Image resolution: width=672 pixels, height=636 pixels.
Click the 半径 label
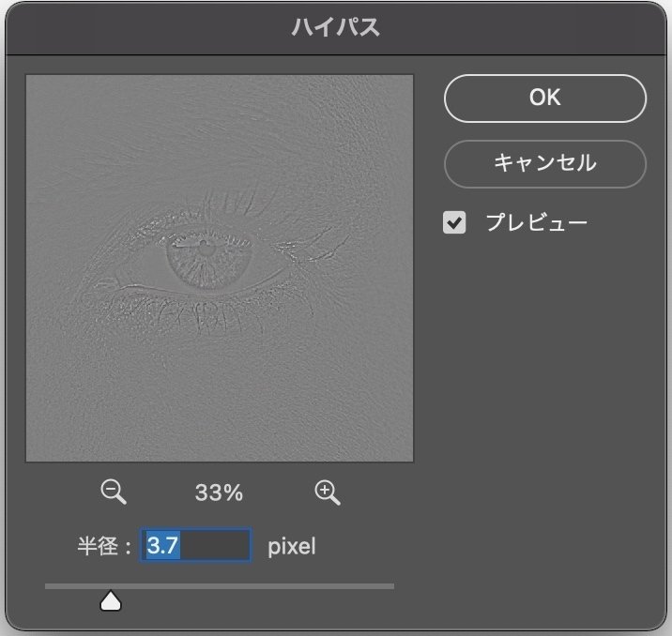click(104, 546)
